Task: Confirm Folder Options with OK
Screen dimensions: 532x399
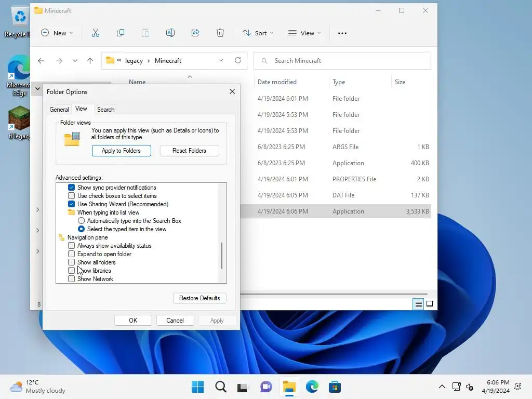Action: point(133,320)
